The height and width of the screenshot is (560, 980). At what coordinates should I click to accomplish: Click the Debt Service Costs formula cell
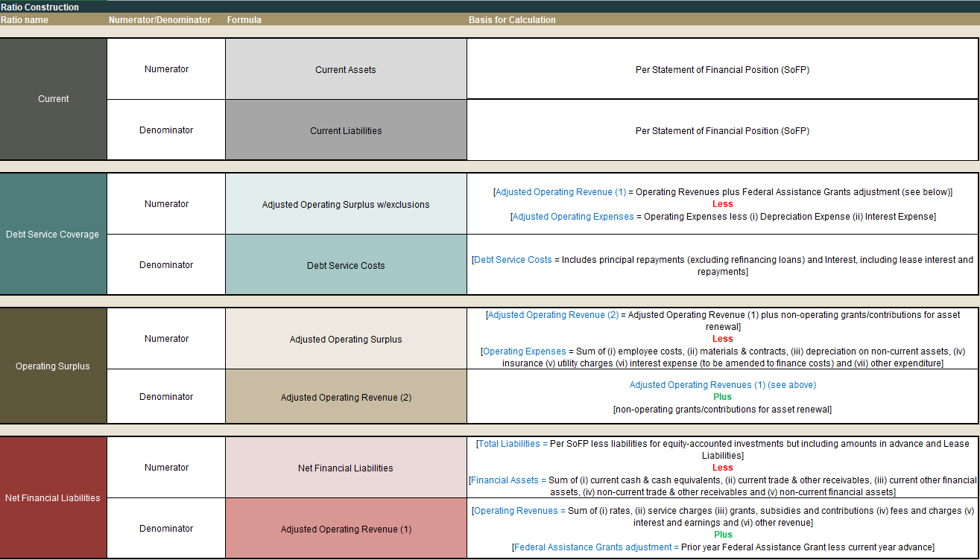pyautogui.click(x=346, y=265)
